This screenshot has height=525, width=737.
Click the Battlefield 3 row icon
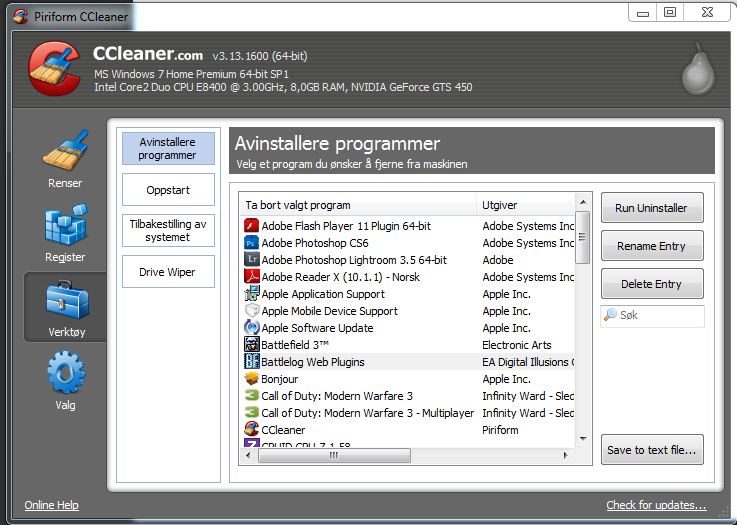pyautogui.click(x=251, y=345)
